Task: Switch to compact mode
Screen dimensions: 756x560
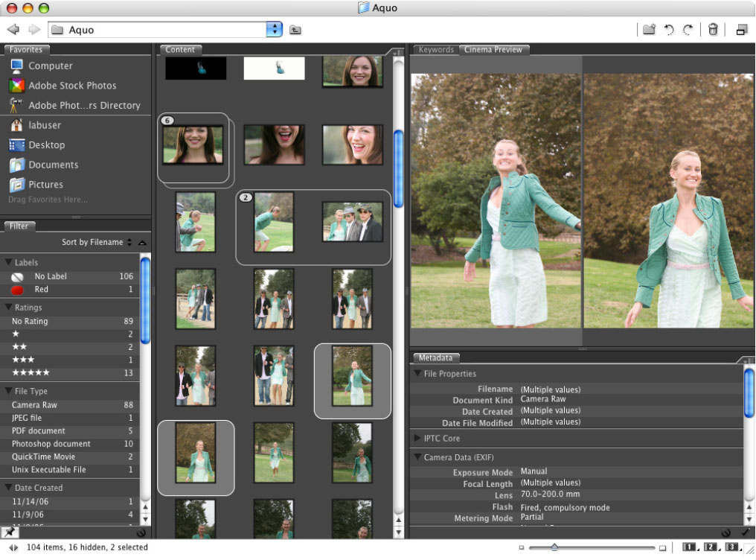Action: (x=741, y=30)
